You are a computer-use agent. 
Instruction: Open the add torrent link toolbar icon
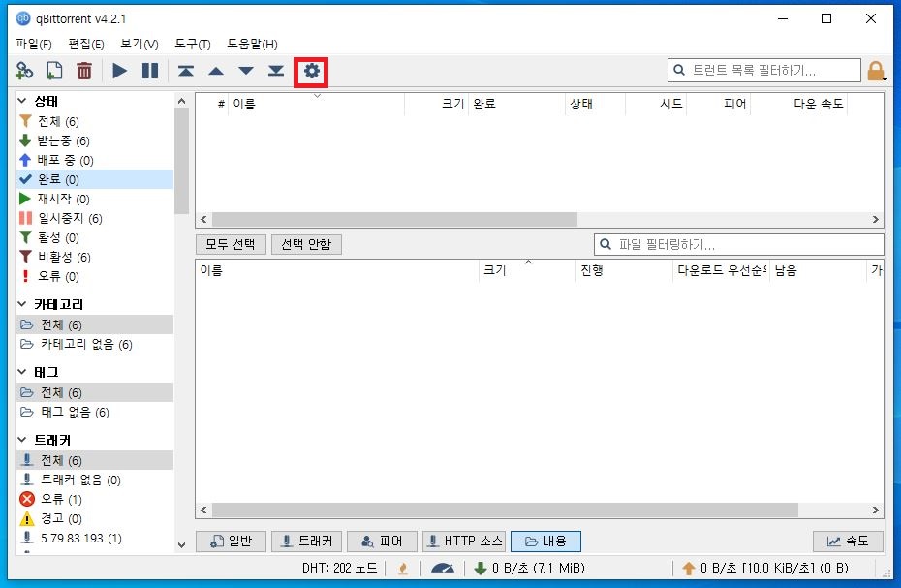tap(24, 71)
